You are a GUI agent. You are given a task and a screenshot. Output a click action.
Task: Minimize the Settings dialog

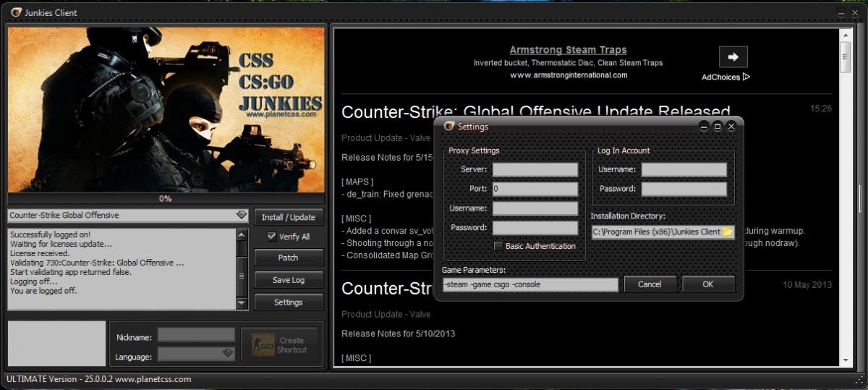704,126
